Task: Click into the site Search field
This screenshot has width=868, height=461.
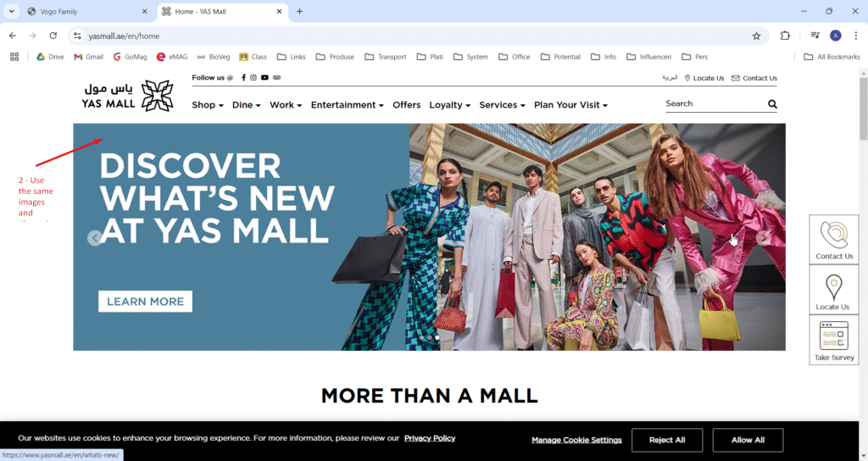Action: coord(712,103)
